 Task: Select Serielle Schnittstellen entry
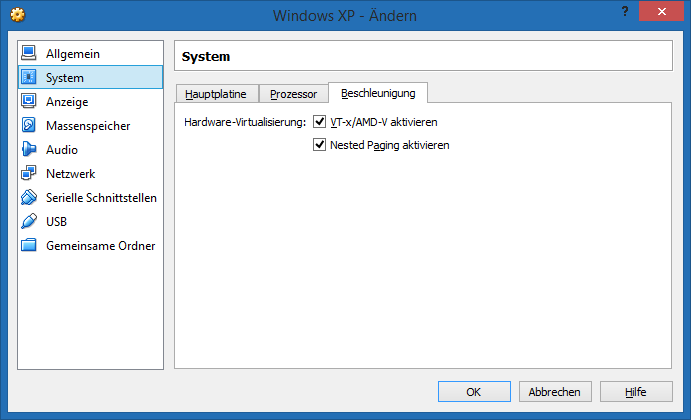point(90,197)
